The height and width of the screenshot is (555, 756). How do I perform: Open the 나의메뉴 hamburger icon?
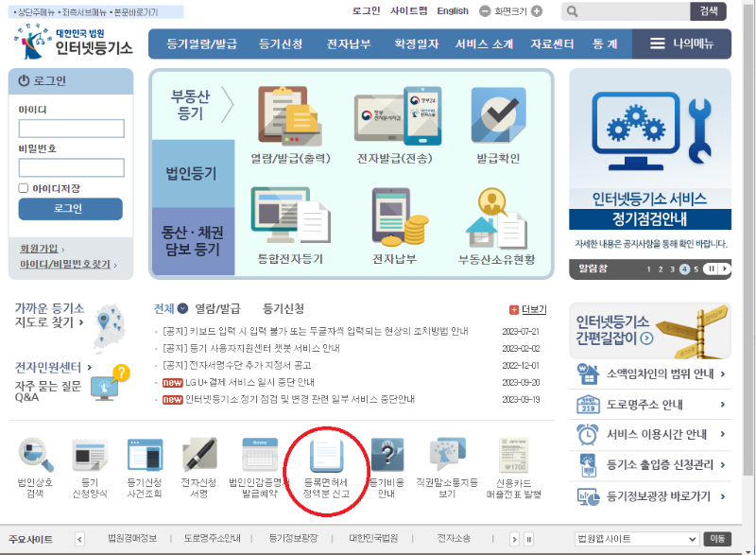656,42
